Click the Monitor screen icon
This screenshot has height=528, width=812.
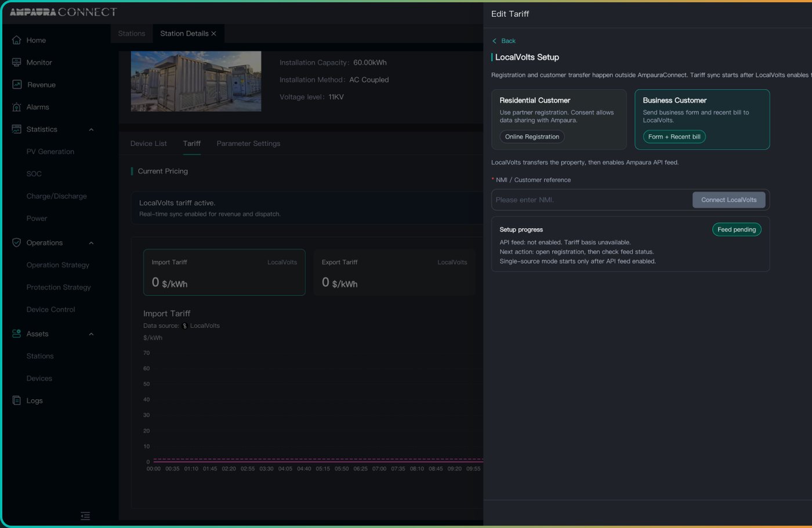pos(16,62)
